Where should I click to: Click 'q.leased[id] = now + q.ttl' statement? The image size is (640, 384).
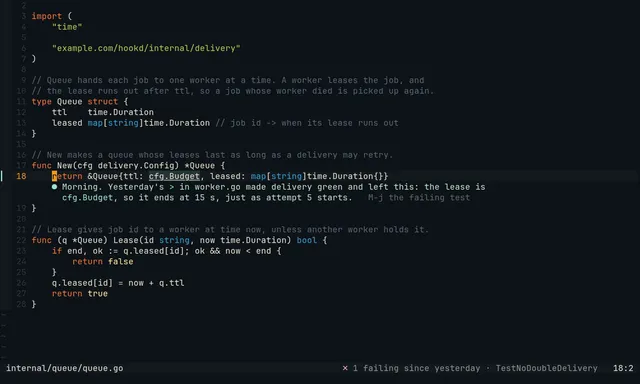pyautogui.click(x=118, y=283)
